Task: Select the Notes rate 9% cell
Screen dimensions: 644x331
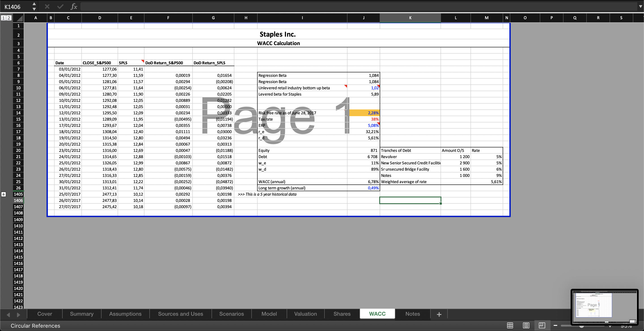Action: (487, 176)
